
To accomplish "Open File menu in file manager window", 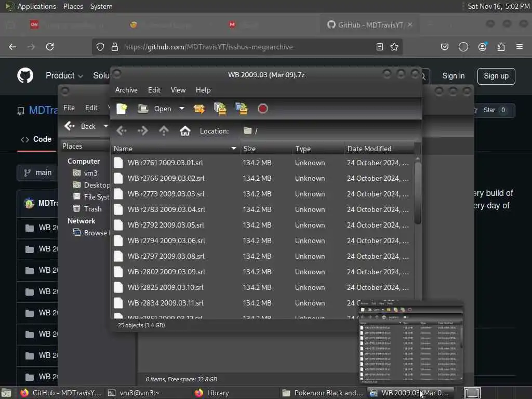I will 69,108.
